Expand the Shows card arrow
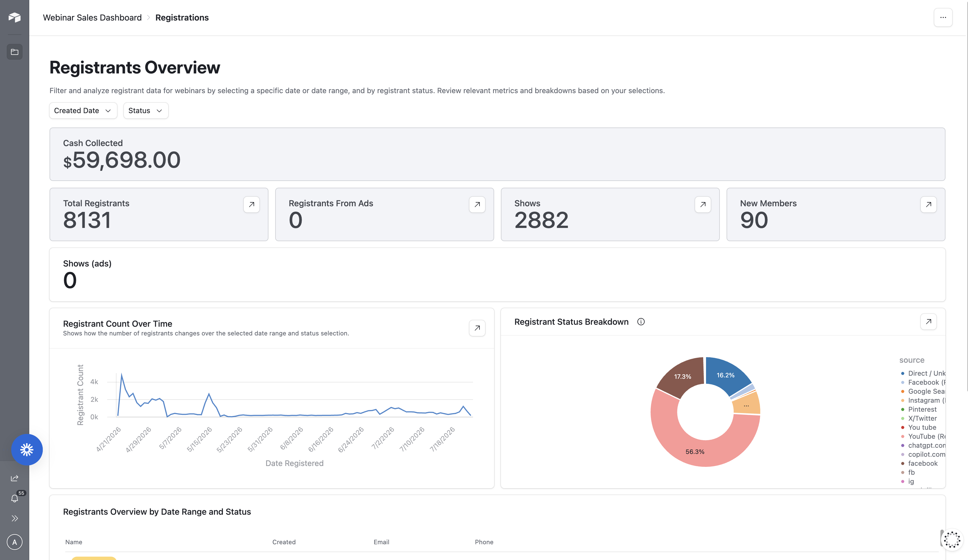Screen dimensions: 968x560 click(703, 204)
